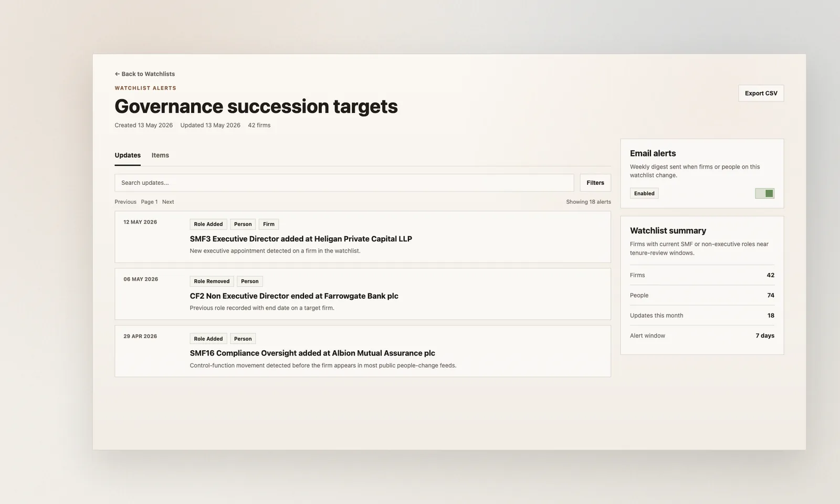
Task: Click the 42 firms count under title
Action: tap(259, 125)
